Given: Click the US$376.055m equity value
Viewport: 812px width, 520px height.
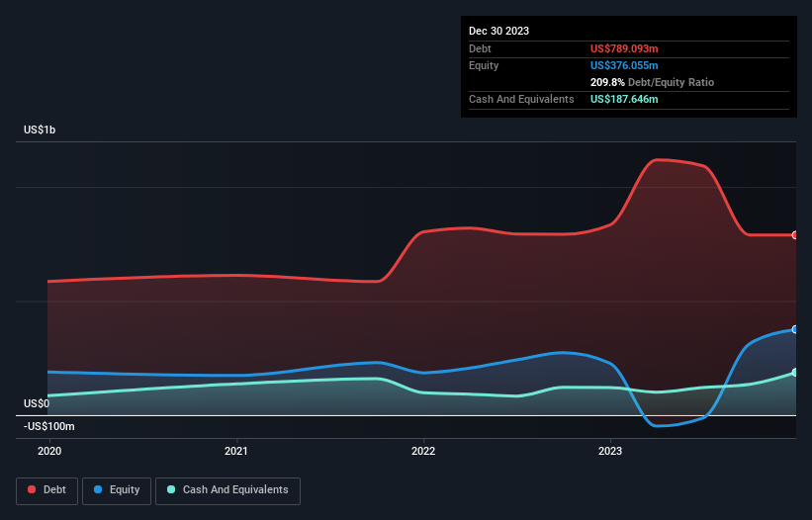Looking at the screenshot, I should coord(624,65).
